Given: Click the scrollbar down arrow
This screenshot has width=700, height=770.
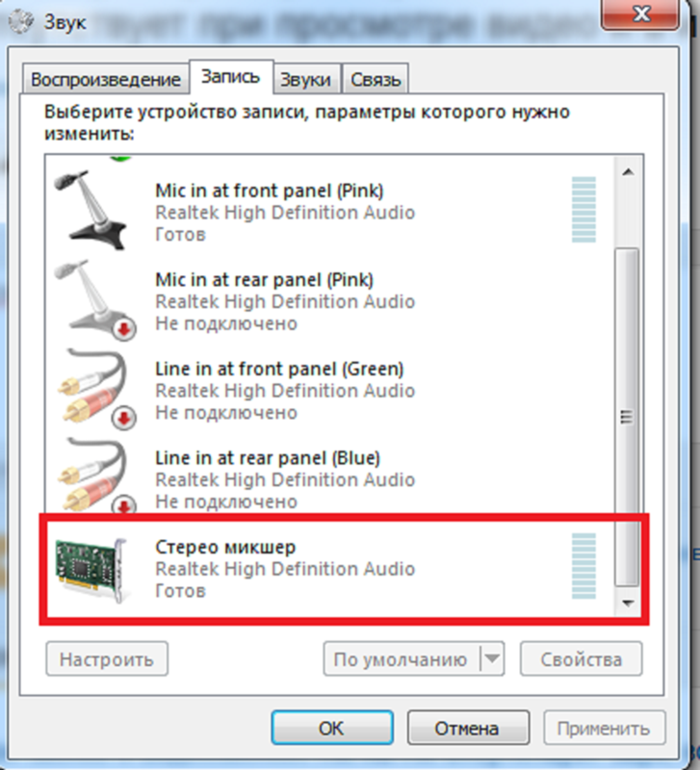Looking at the screenshot, I should [628, 603].
